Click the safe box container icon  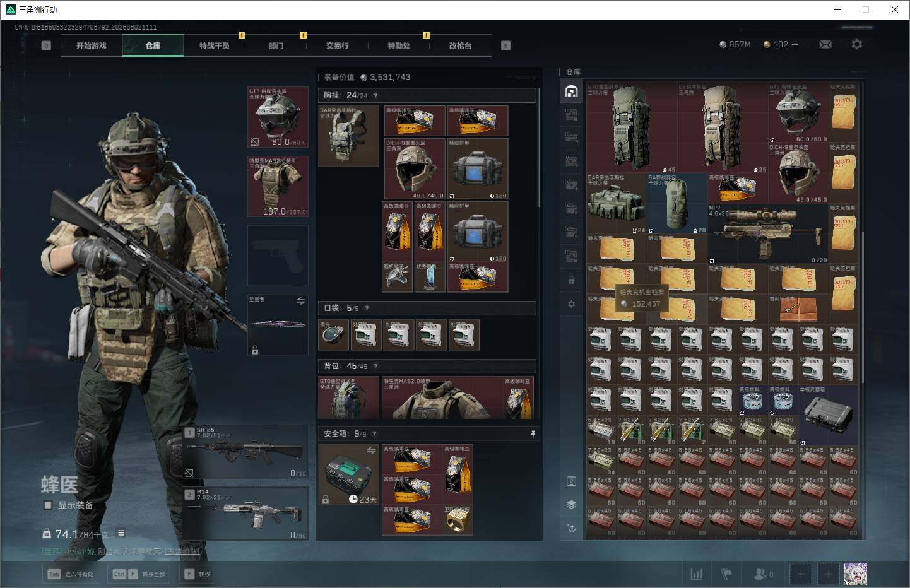coord(348,474)
